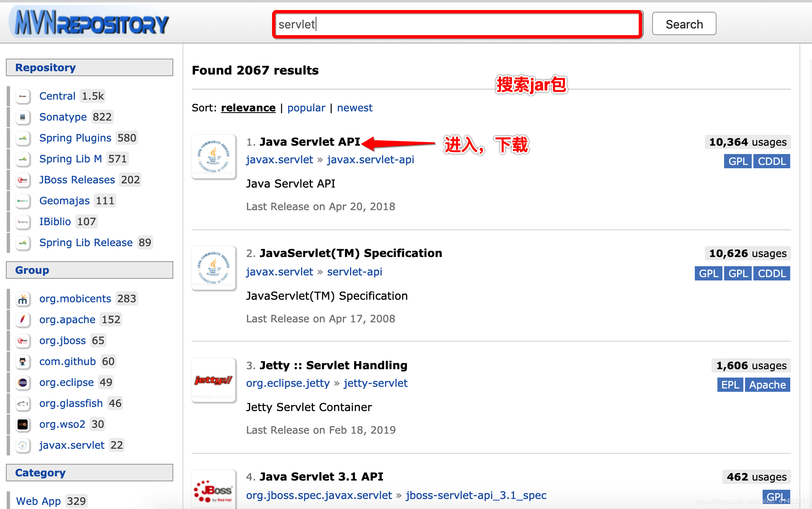The height and width of the screenshot is (509, 812).
Task: Sort results by newest
Action: pyautogui.click(x=355, y=108)
